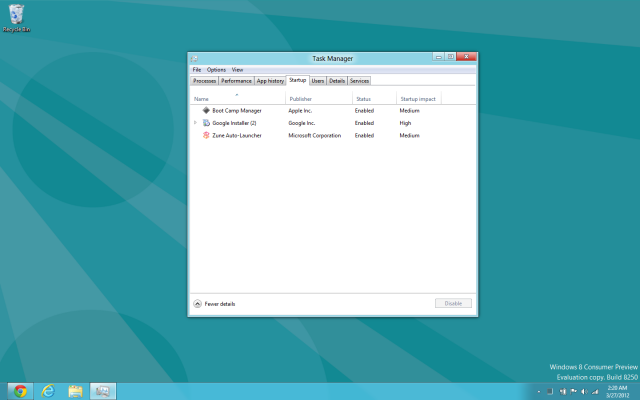Screen dimensions: 640x400
Task: Click the Task Manager title bar icon
Action: click(195, 59)
